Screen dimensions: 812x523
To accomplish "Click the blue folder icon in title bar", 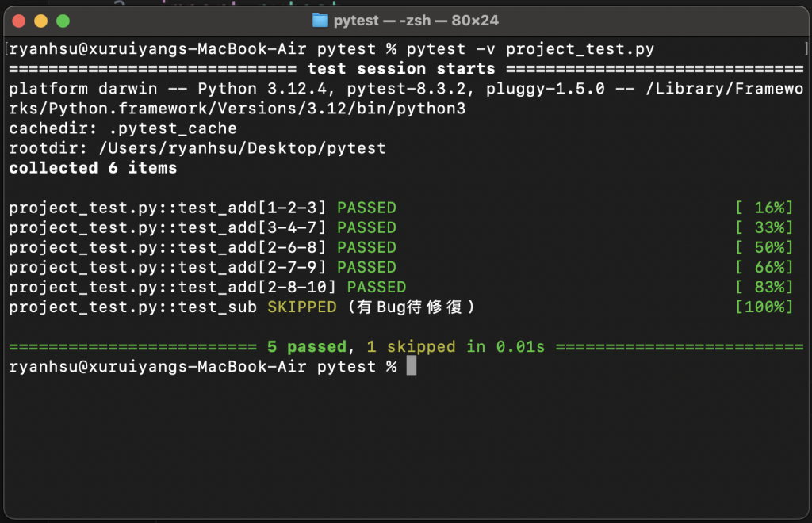I will pyautogui.click(x=320, y=21).
